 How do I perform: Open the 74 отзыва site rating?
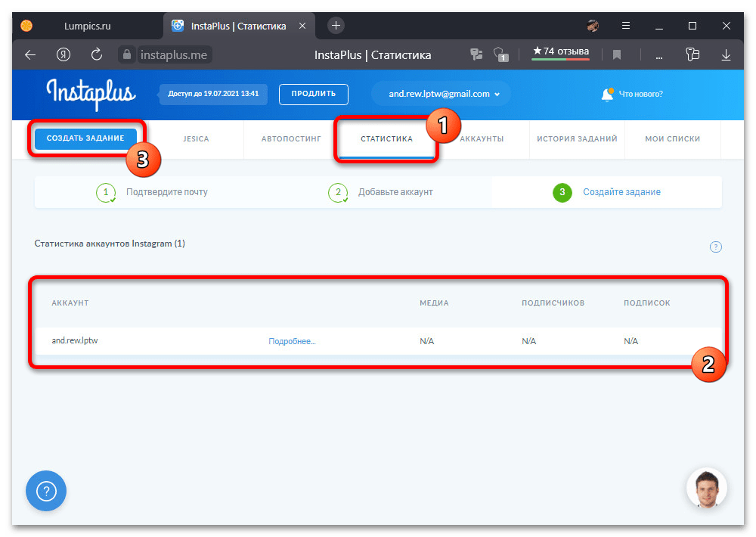[560, 51]
